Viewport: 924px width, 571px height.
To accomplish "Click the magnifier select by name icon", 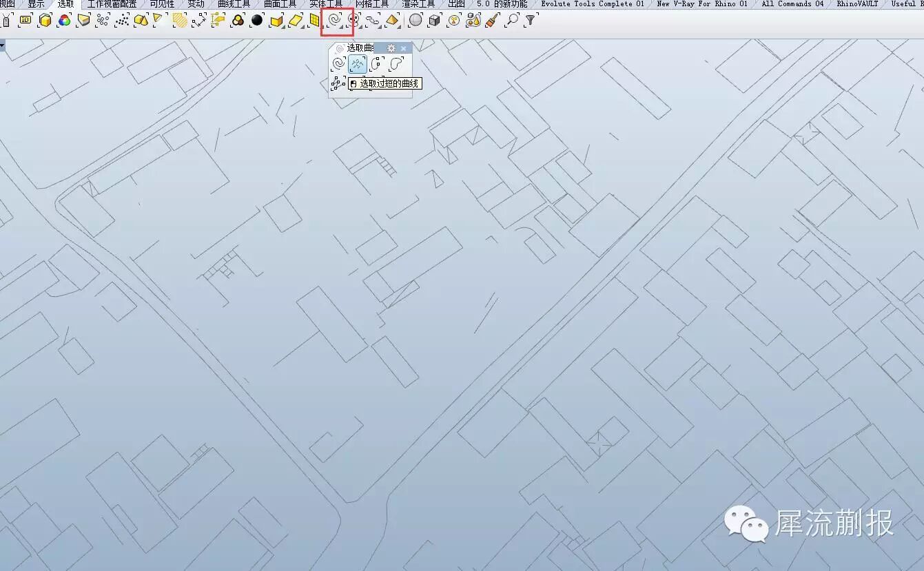I will [512, 20].
